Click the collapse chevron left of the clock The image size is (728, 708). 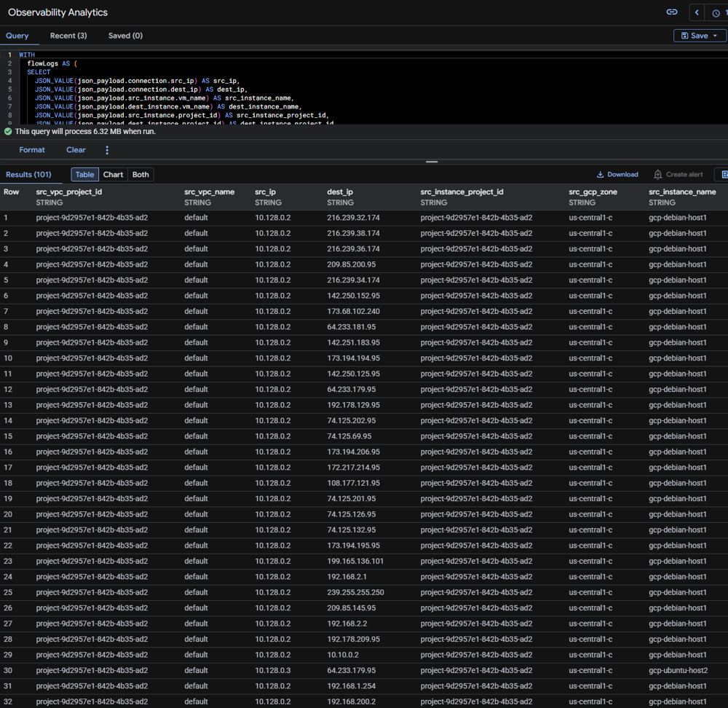tap(697, 12)
